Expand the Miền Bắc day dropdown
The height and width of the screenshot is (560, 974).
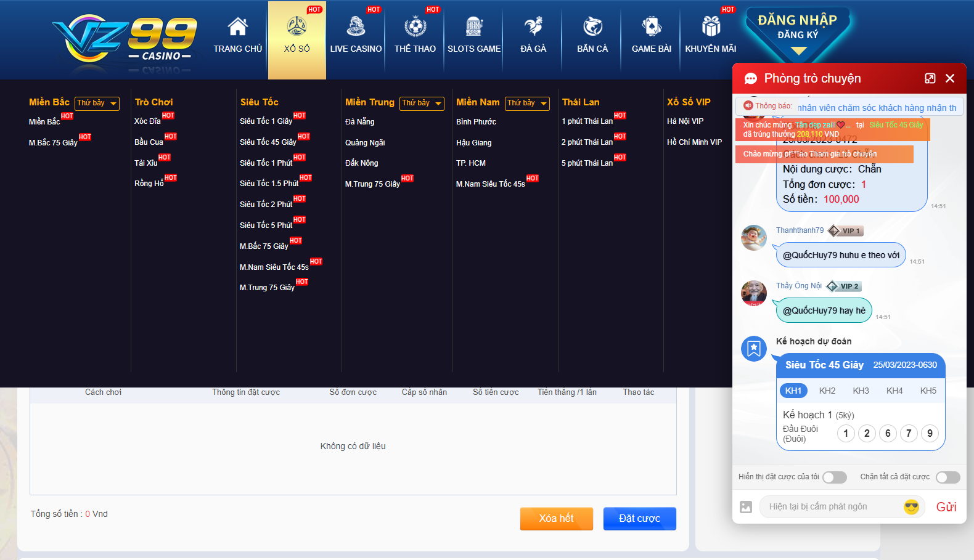97,103
